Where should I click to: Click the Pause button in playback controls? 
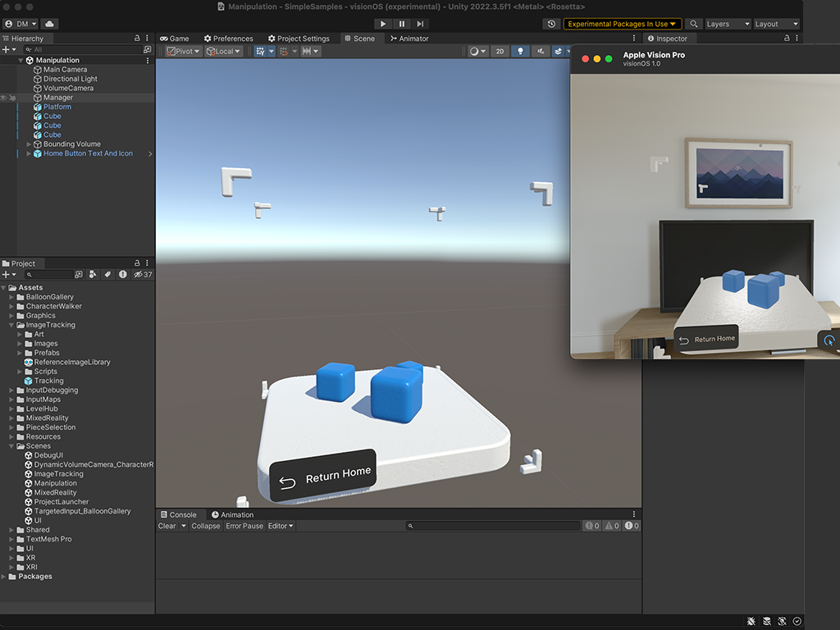(401, 24)
